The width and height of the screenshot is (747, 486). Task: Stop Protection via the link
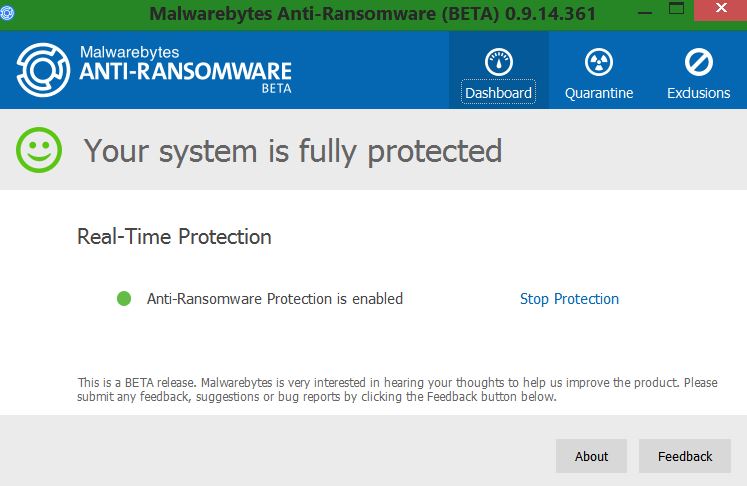click(569, 299)
